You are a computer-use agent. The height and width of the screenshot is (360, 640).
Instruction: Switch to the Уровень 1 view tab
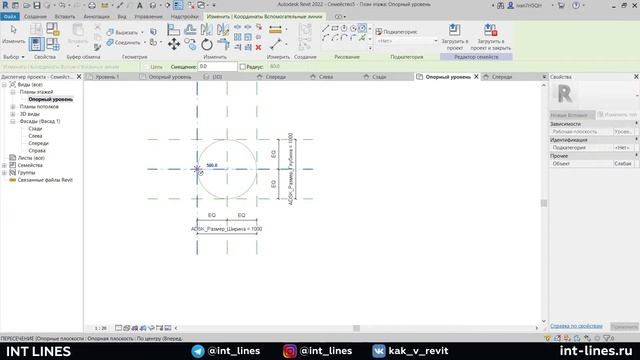[x=107, y=77]
